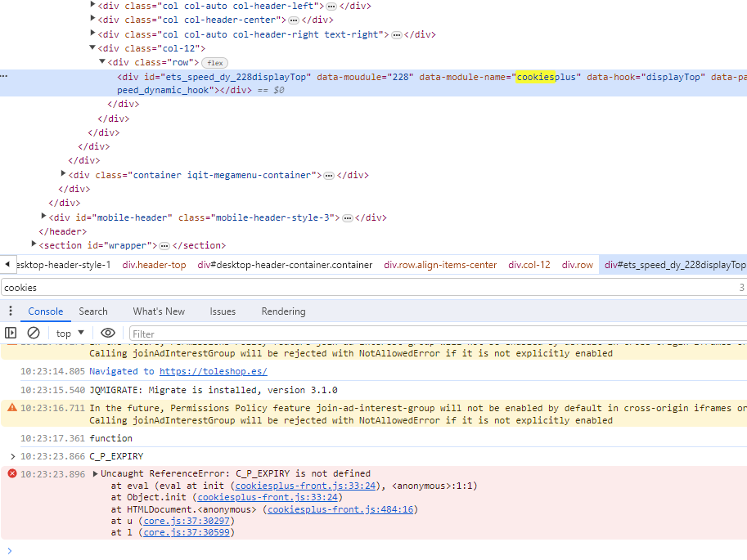
Task: Click the red error icon at 10:23:23.896
Action: (12, 473)
